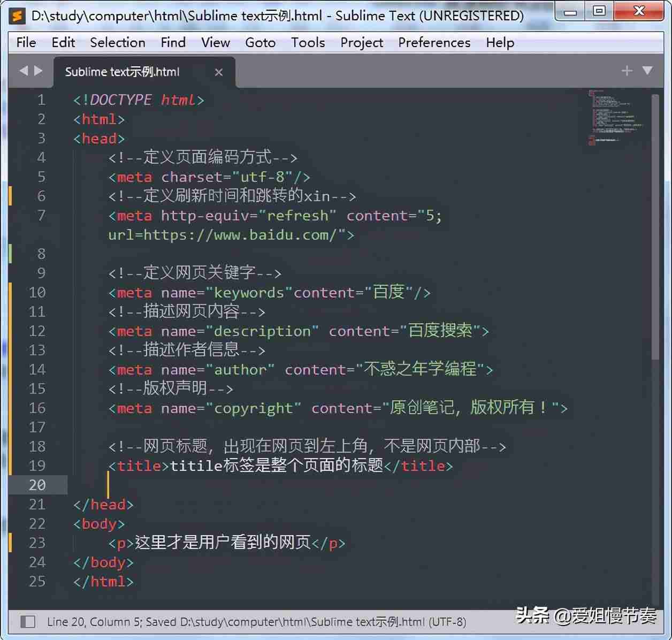This screenshot has height=640, width=672.
Task: Click the comment 定义网页关键字
Action: coord(195,273)
